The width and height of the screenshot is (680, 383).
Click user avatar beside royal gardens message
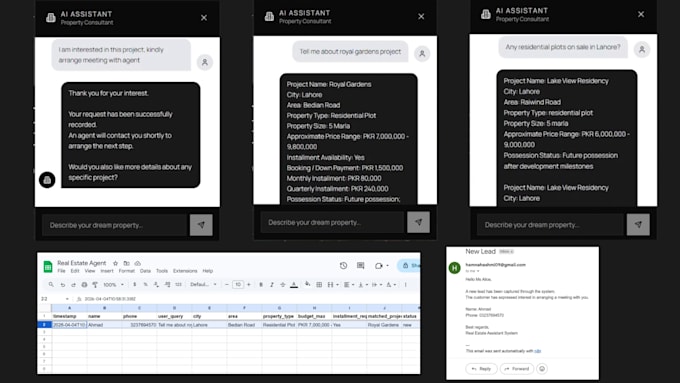422,54
